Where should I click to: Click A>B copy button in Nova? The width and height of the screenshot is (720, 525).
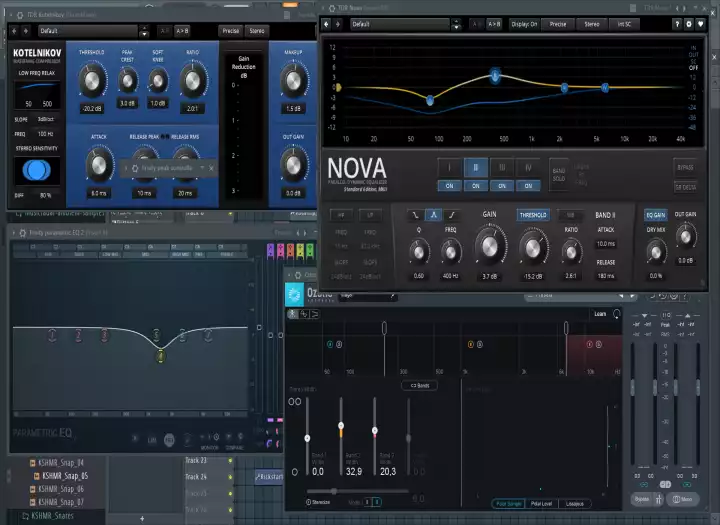[494, 24]
